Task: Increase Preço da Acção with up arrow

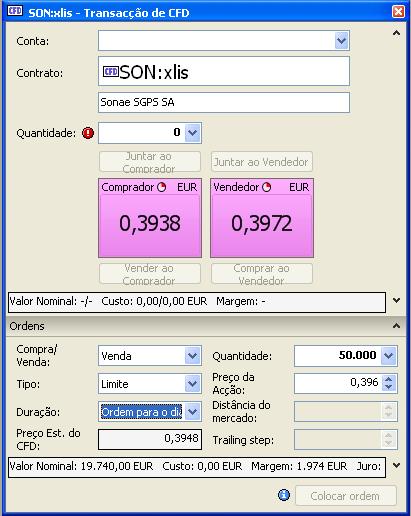Action: [388, 379]
